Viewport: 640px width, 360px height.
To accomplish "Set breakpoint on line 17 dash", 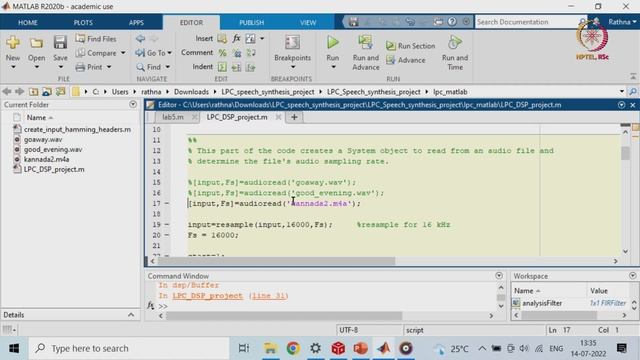I will click(x=167, y=203).
